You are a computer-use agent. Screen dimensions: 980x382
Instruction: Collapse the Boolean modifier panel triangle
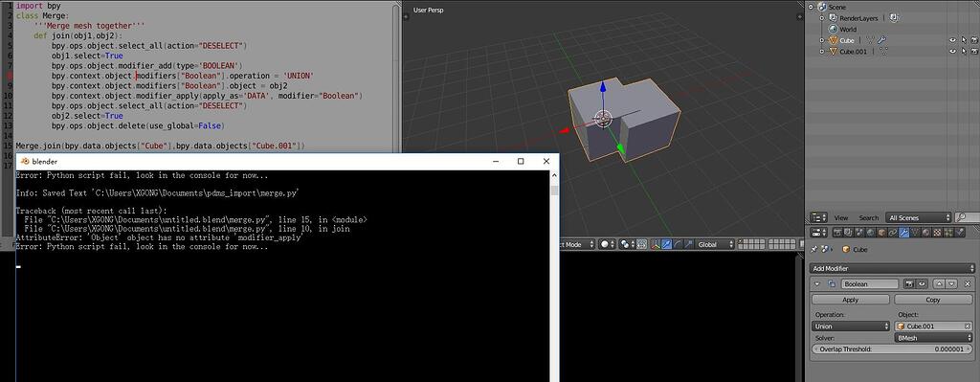point(817,283)
